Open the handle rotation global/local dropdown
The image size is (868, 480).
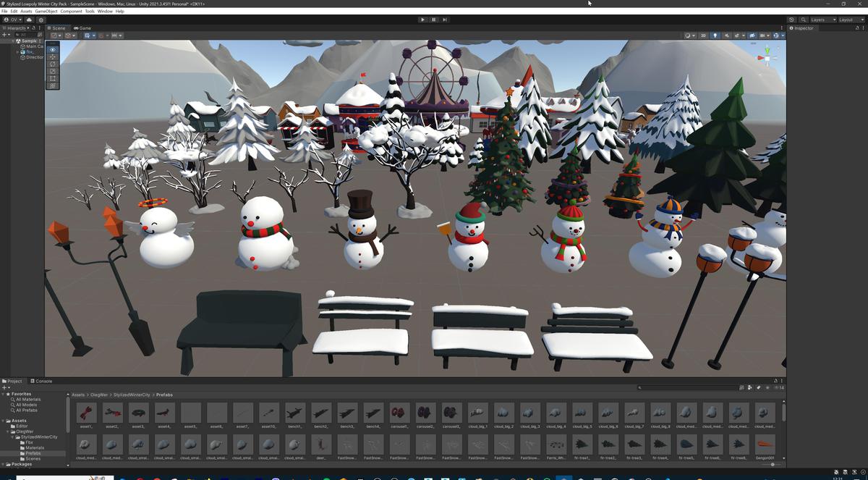(x=70, y=35)
